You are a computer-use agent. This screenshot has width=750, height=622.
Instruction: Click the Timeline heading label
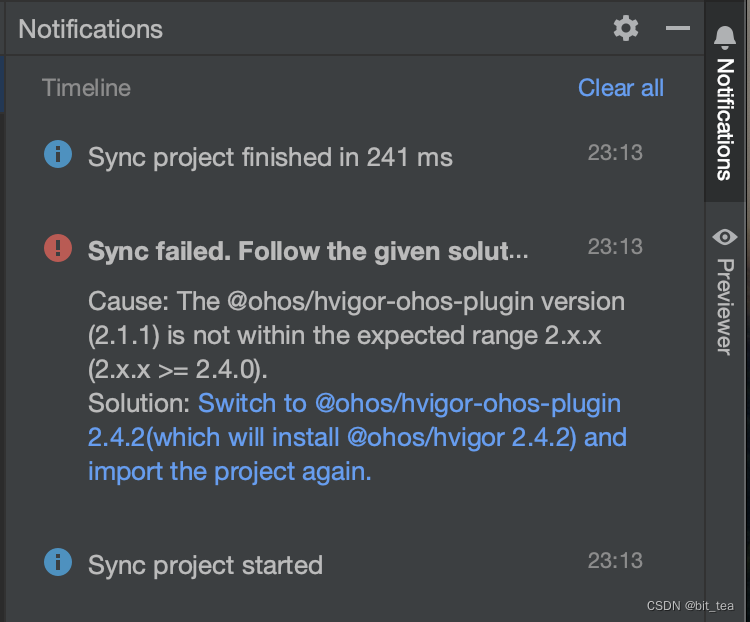(86, 88)
